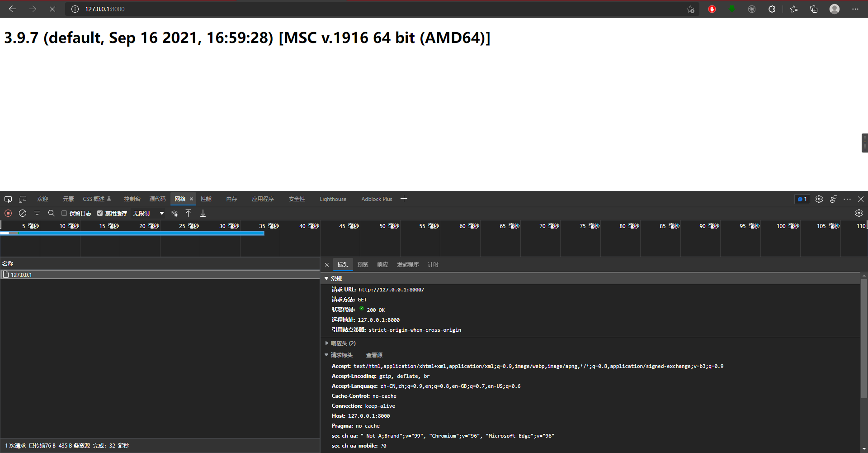Open browser settings and more menu
This screenshot has height=453, width=868.
tap(855, 9)
